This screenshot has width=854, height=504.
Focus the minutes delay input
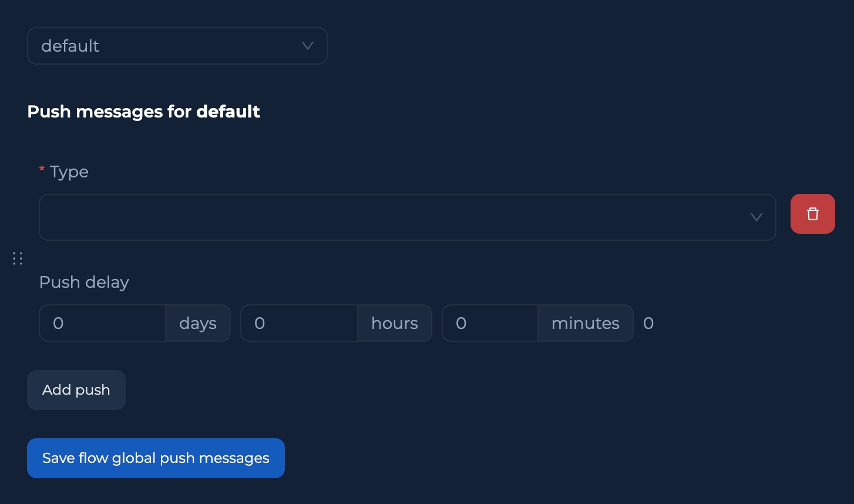(490, 323)
